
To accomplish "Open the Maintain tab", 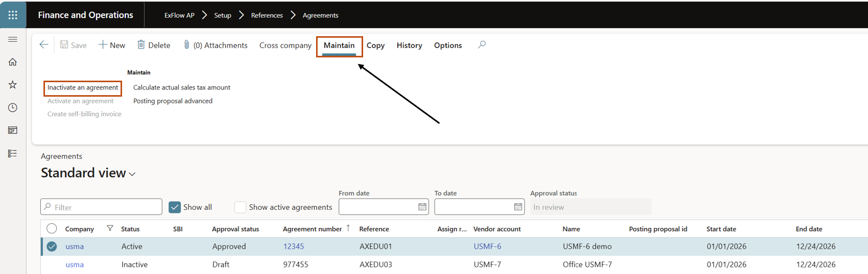I will point(339,45).
